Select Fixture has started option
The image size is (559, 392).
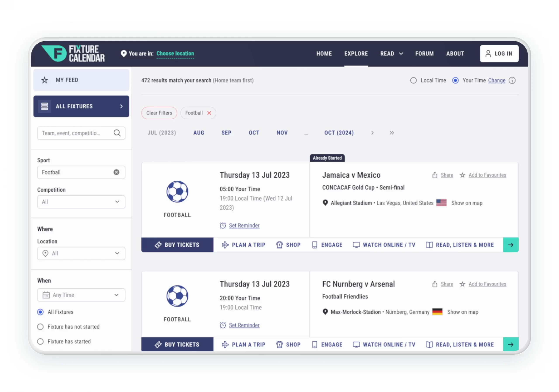pos(40,342)
